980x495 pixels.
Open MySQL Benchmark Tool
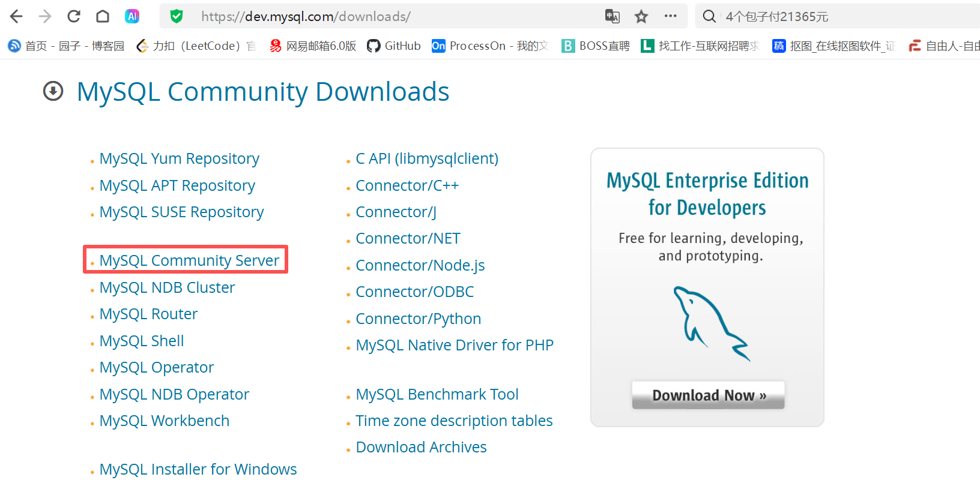pyautogui.click(x=437, y=394)
